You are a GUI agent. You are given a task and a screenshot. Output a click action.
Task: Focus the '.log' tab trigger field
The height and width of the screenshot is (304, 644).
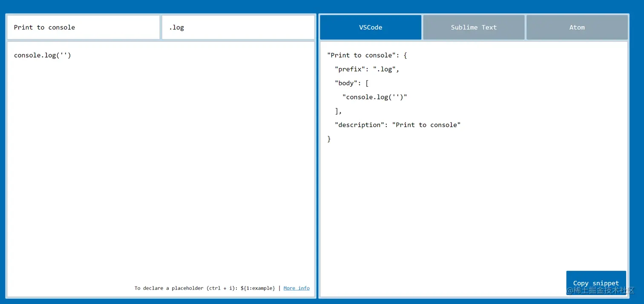pos(238,27)
